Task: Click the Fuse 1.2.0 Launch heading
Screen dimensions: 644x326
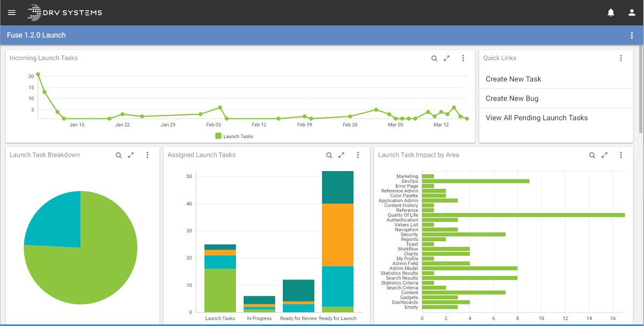Action: coord(36,35)
